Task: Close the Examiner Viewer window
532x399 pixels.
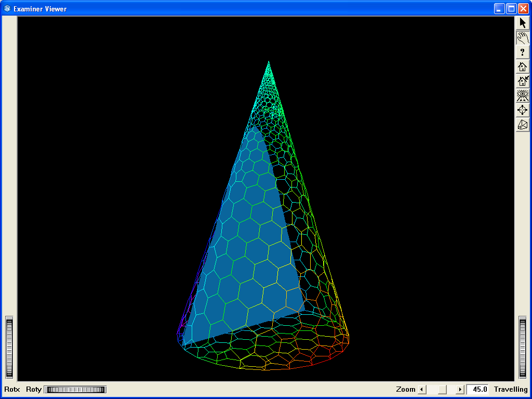Action: (523, 9)
